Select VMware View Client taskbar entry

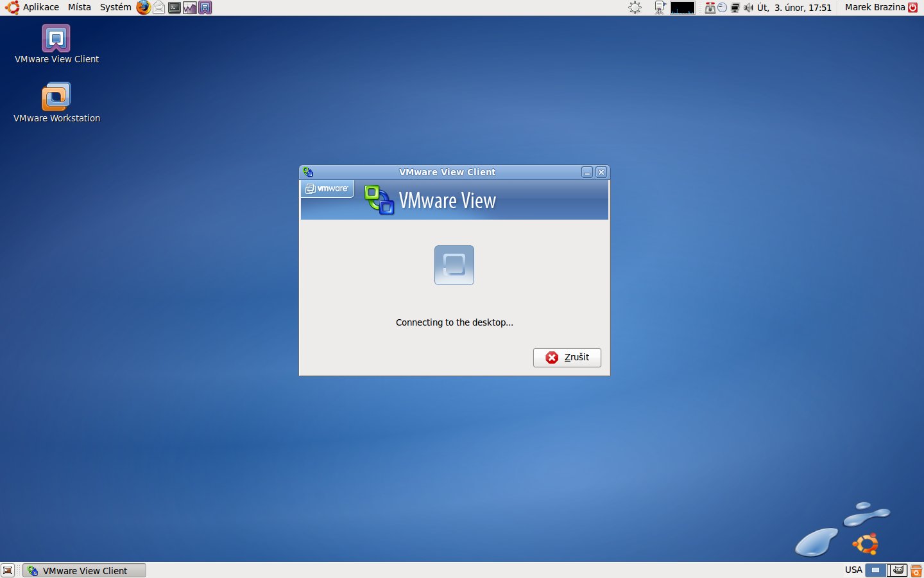pos(85,570)
